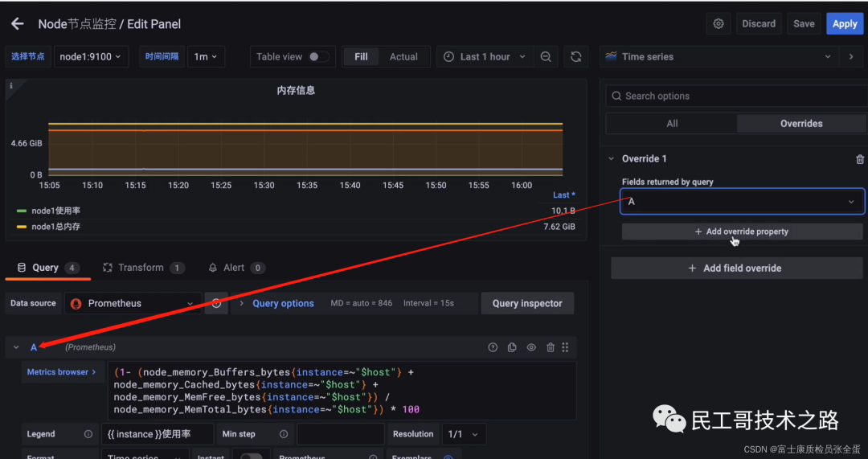Click query name A label
The image size is (868, 459).
pos(34,347)
